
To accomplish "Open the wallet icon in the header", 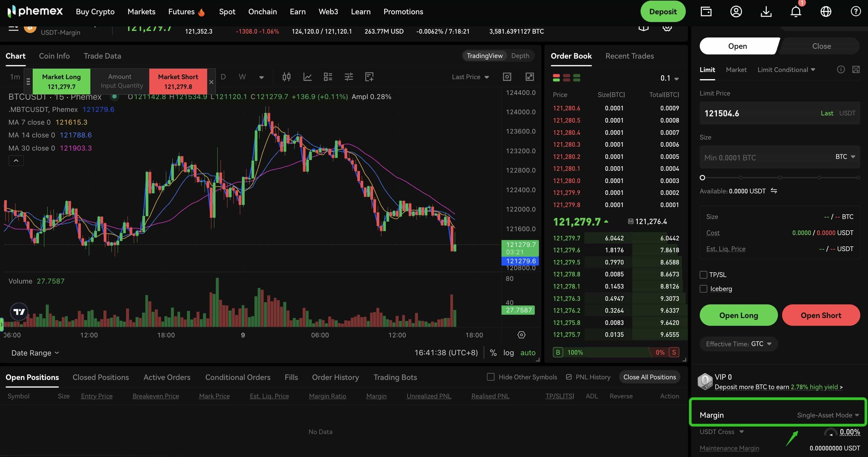I will [706, 11].
